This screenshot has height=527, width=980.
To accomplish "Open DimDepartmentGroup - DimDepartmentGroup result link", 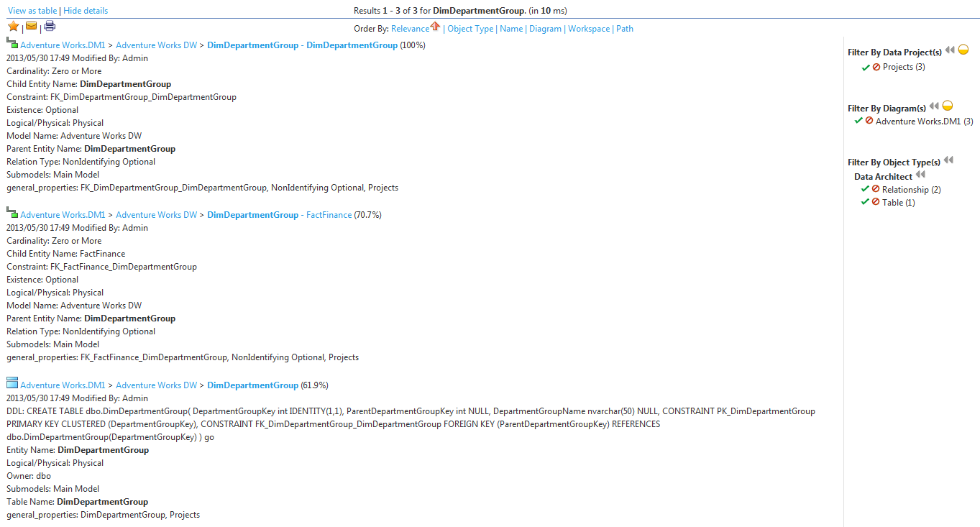I will [x=302, y=45].
